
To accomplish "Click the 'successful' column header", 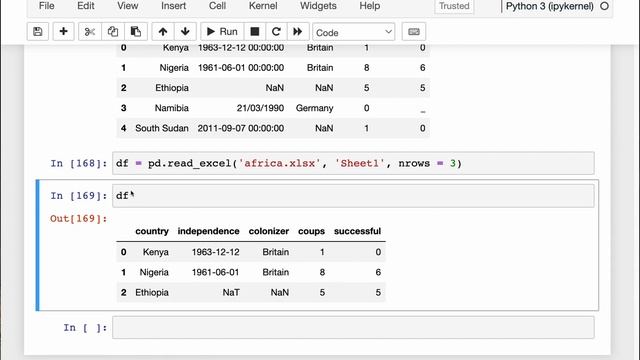I will click(358, 231).
